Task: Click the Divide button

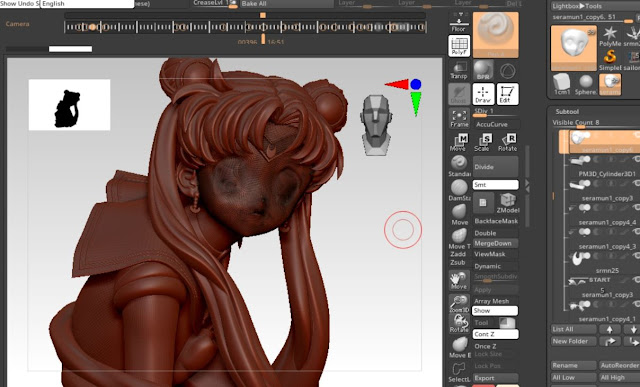Action: (x=496, y=167)
